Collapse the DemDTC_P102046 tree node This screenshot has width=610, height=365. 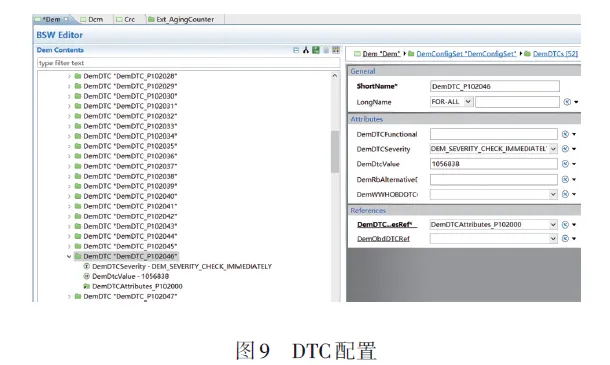click(x=69, y=256)
